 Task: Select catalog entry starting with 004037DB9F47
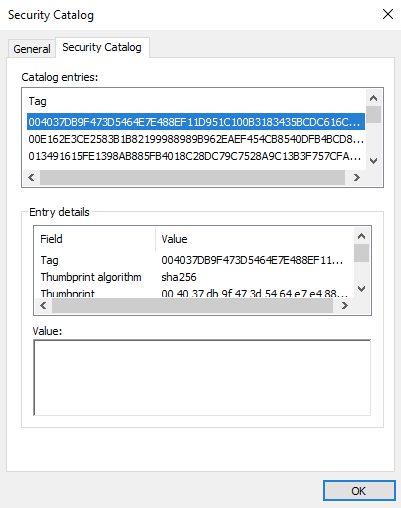coord(196,122)
